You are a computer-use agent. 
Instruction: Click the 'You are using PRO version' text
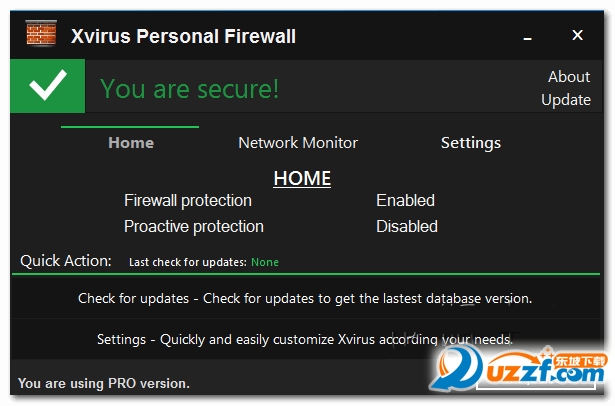tap(104, 383)
